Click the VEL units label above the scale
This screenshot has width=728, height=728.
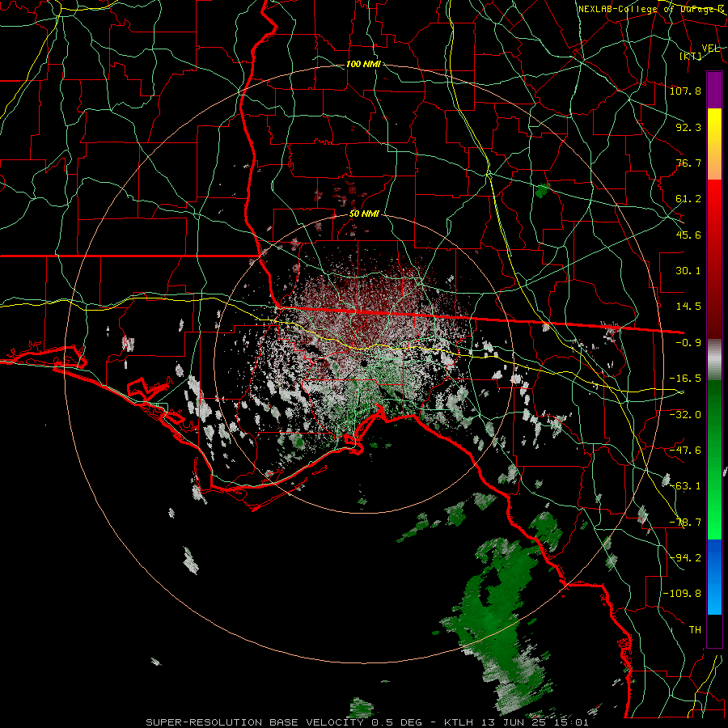coord(710,49)
